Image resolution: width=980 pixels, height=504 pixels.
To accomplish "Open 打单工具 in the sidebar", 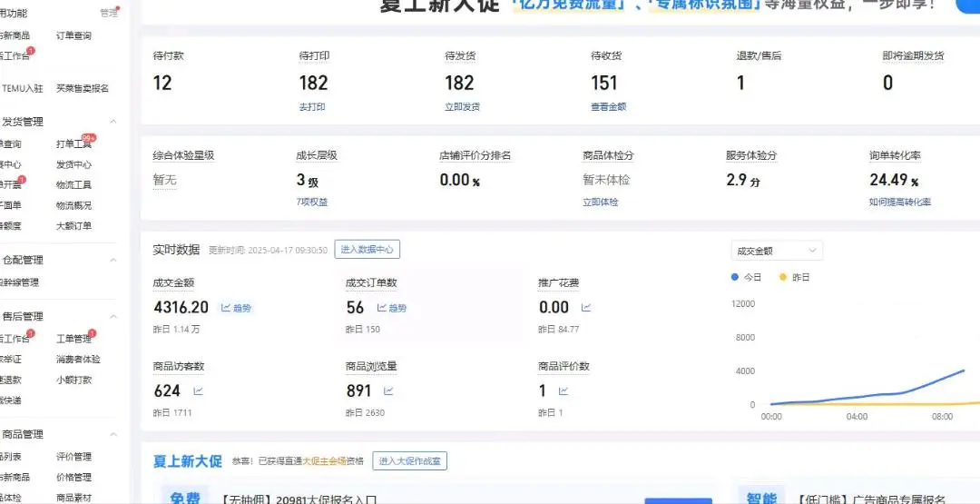I will point(73,144).
